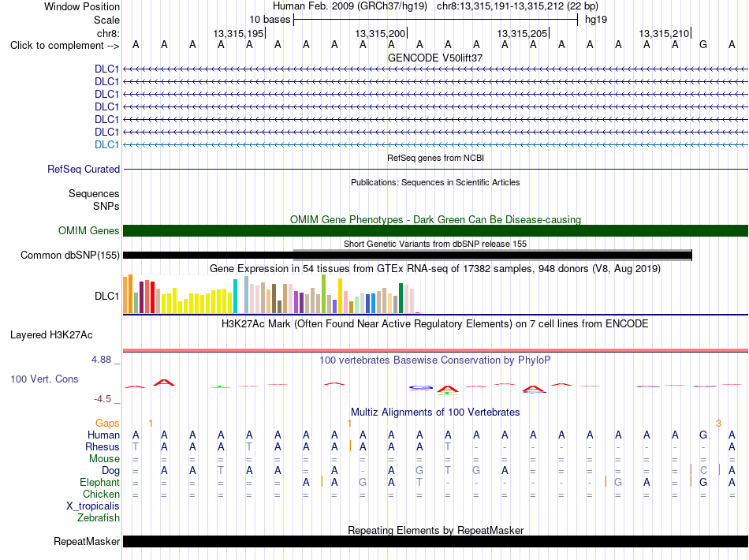
Task: Select the Window Position label
Action: pyautogui.click(x=82, y=6)
